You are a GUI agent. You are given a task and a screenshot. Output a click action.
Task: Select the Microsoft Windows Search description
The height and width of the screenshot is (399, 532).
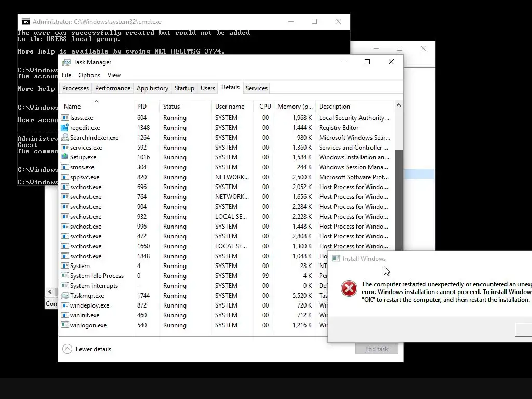point(354,137)
